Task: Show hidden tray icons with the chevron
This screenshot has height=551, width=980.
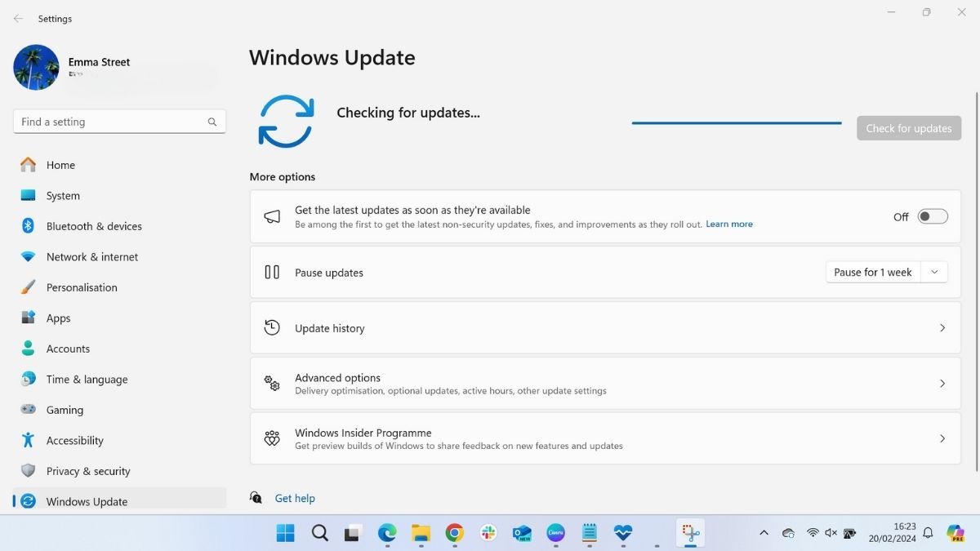Action: pos(764,532)
